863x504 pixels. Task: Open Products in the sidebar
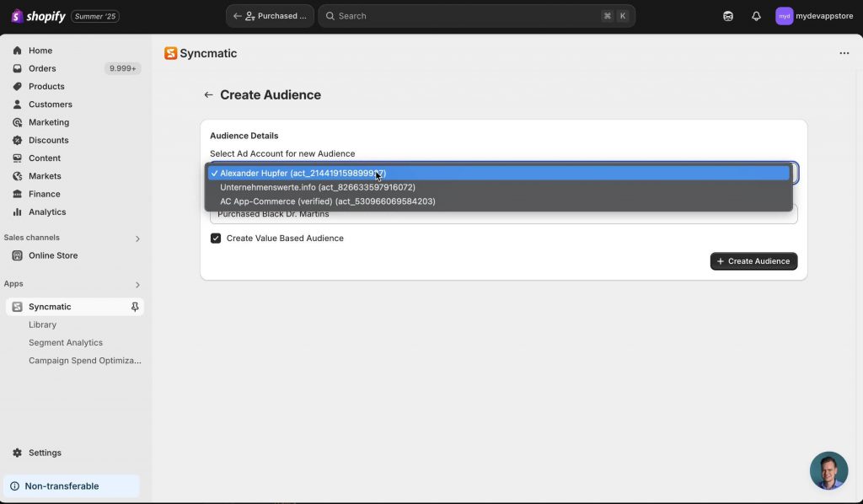(46, 86)
